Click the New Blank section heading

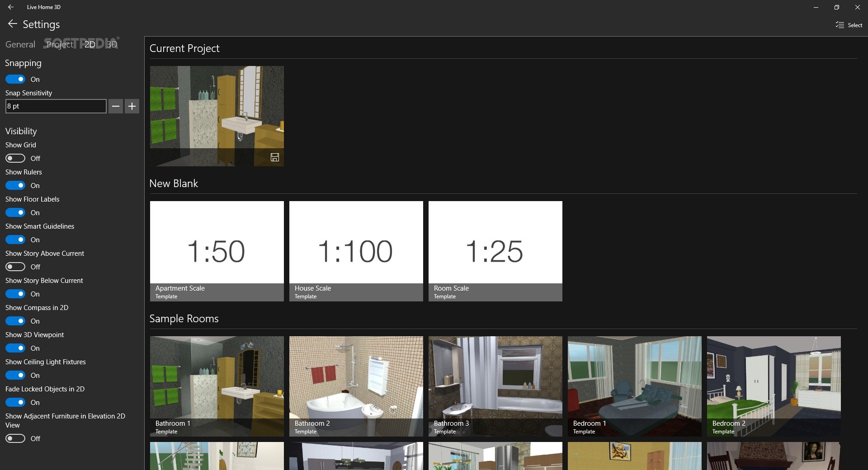(x=174, y=183)
